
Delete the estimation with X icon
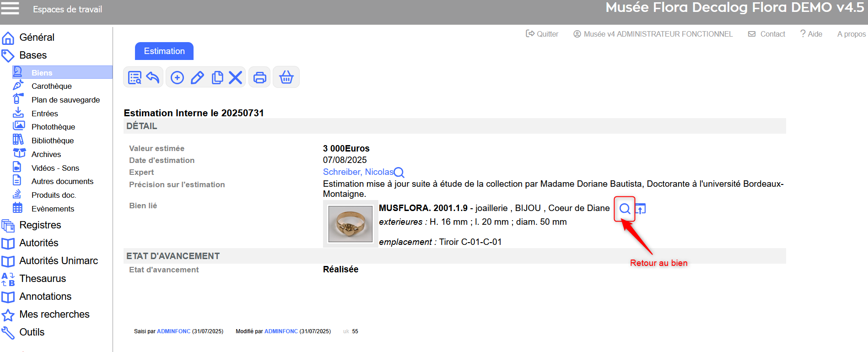tap(235, 77)
